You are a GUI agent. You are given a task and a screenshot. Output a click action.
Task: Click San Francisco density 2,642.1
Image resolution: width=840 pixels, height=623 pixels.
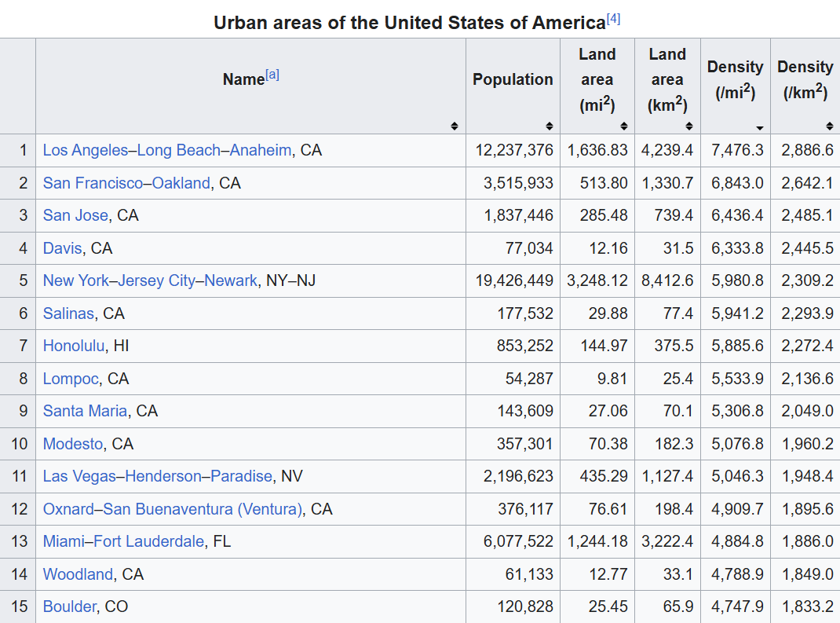click(x=807, y=183)
